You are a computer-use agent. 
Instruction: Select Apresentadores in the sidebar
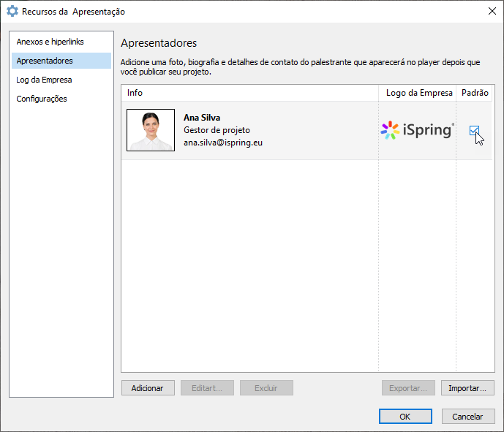45,61
